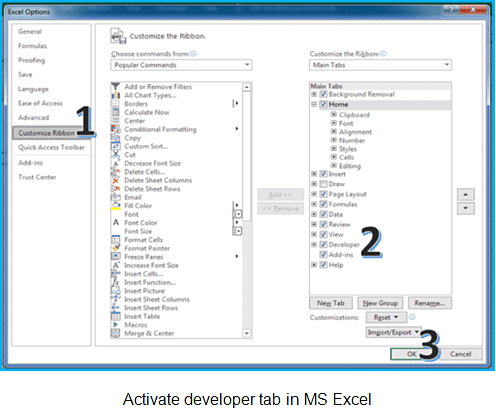Click the commands list scrollbar down arrow
Image resolution: width=496 pixels, height=410 pixels.
[x=247, y=333]
